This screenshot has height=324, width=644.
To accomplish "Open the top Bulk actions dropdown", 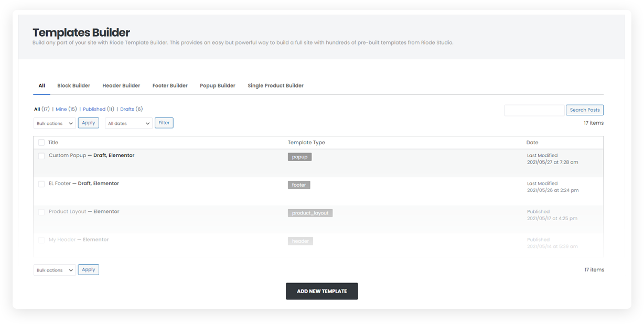I will point(55,123).
